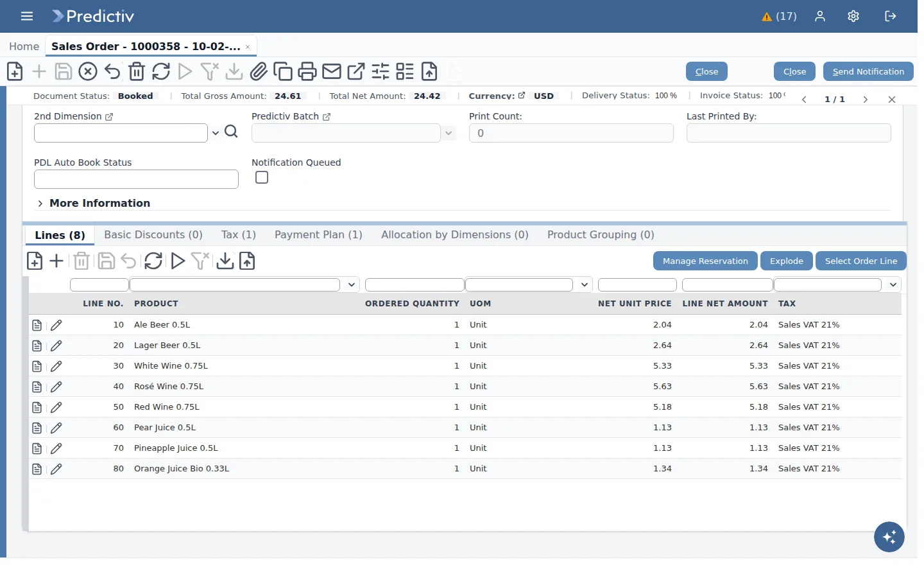This screenshot has height=578, width=924.
Task: Refresh the sales order document
Action: coord(161,71)
